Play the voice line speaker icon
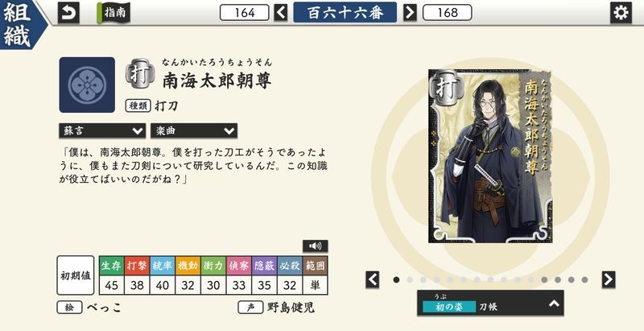 (x=315, y=246)
